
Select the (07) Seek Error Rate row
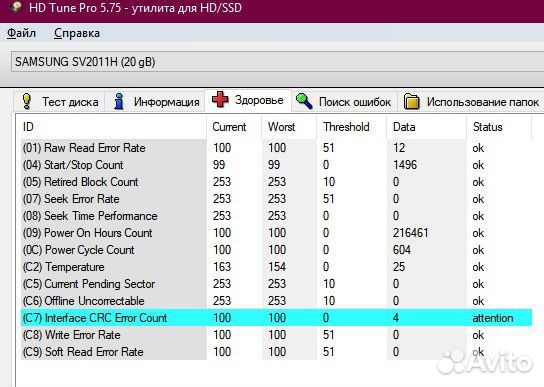tap(276, 199)
